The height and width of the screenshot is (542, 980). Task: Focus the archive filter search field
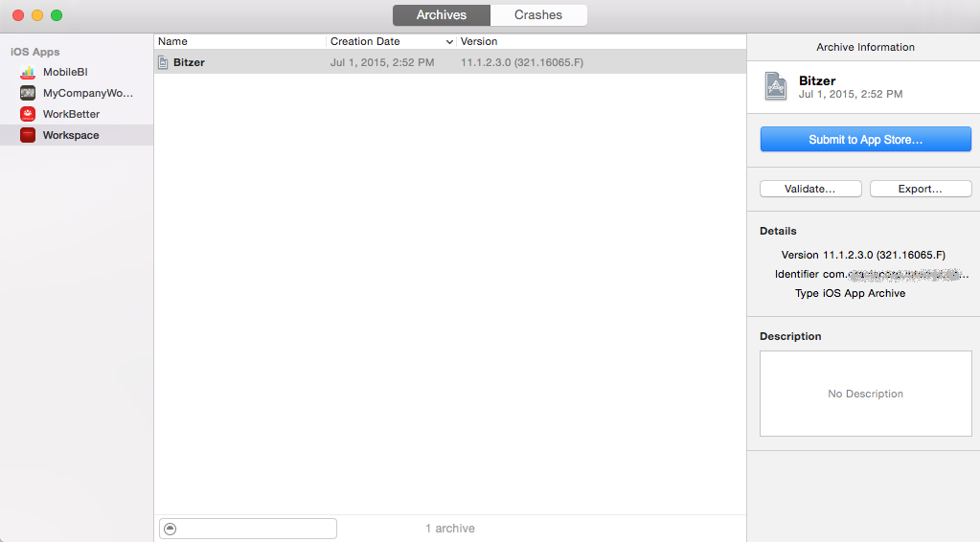(247, 529)
